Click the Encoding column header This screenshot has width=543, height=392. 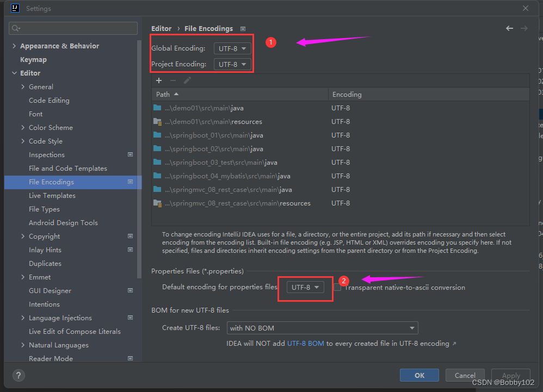pos(429,94)
